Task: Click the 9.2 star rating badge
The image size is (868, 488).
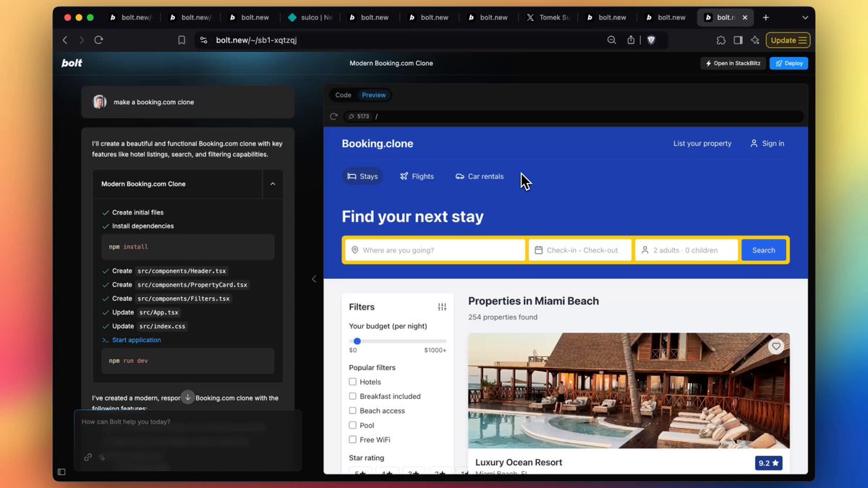Action: (768, 463)
